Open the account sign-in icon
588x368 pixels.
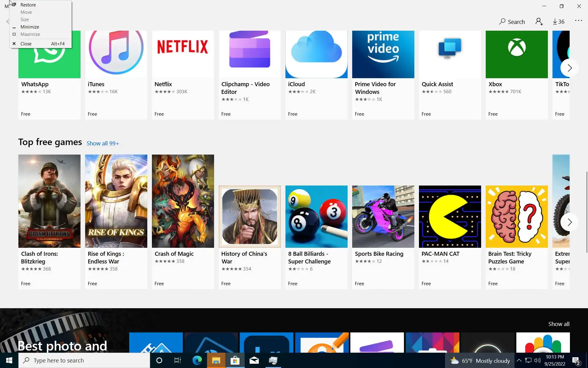[x=539, y=21]
